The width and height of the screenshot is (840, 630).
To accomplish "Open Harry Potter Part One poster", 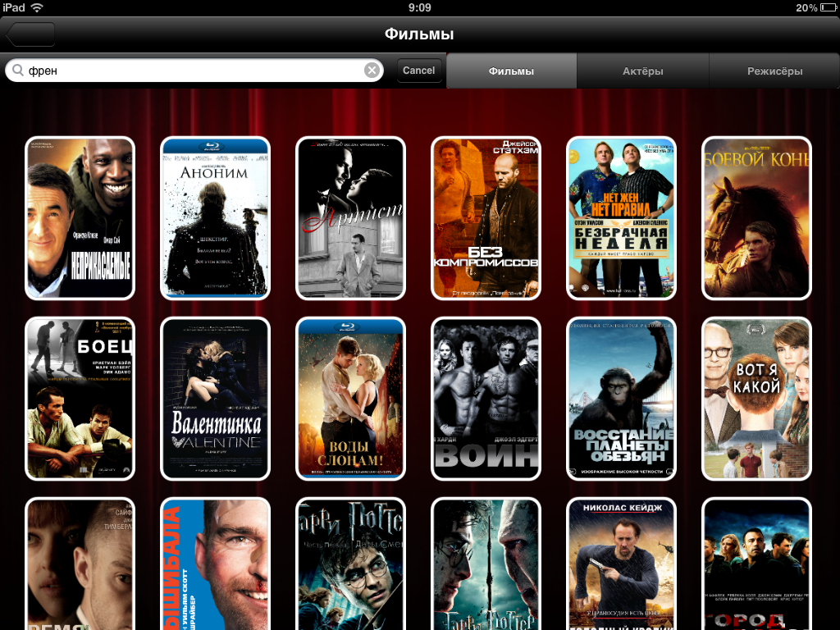I will click(x=350, y=564).
